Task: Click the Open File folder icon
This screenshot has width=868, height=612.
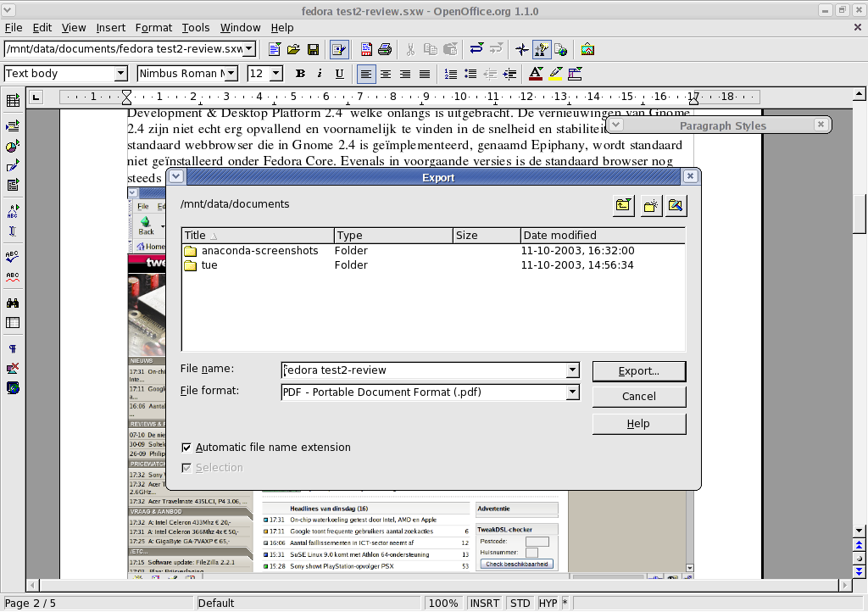Action: 293,49
